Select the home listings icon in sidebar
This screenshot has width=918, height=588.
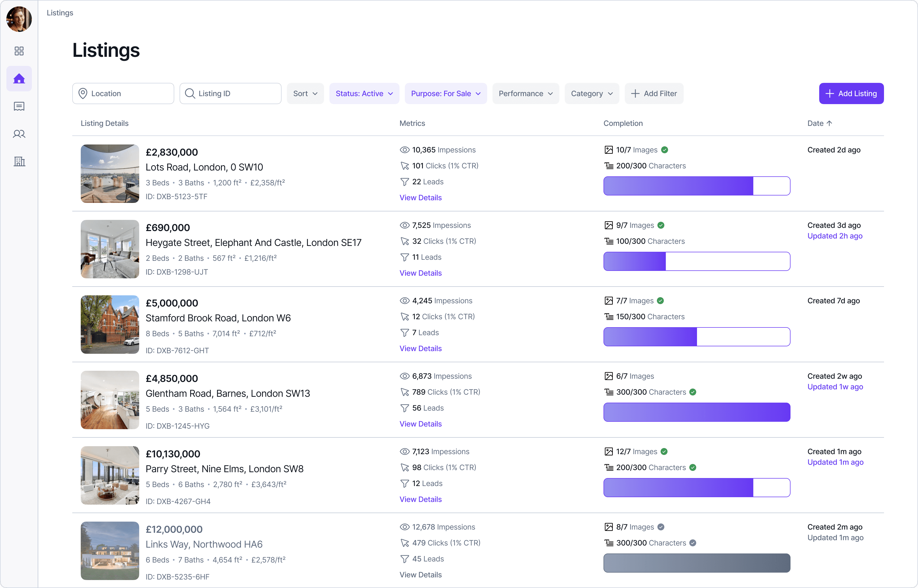point(19,79)
